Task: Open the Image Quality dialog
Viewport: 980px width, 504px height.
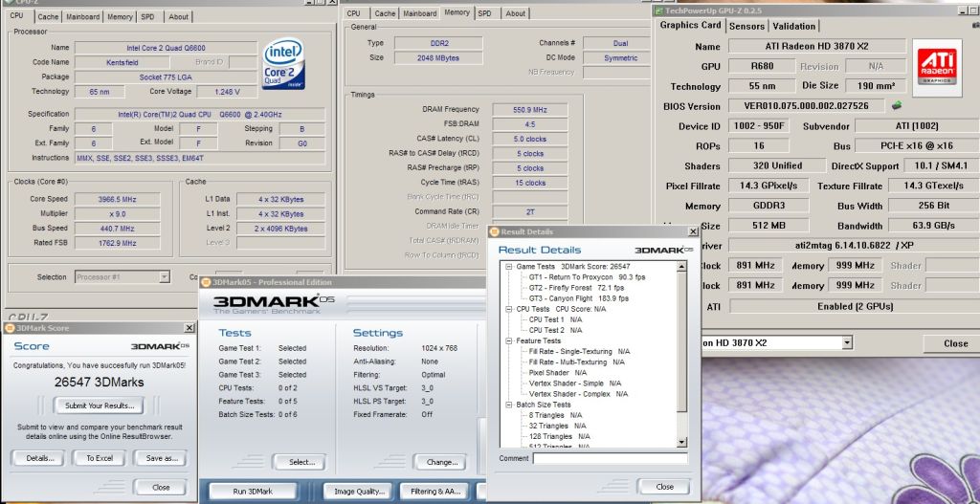Action: [x=359, y=492]
